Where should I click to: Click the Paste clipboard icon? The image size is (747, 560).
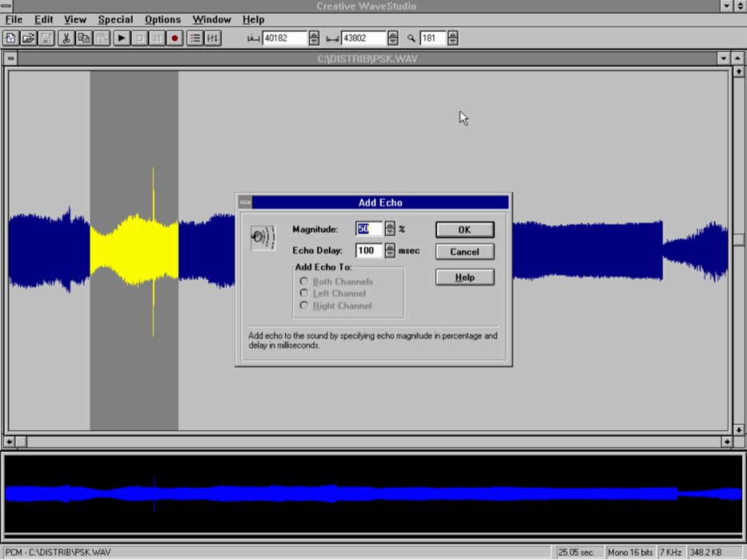[x=102, y=38]
